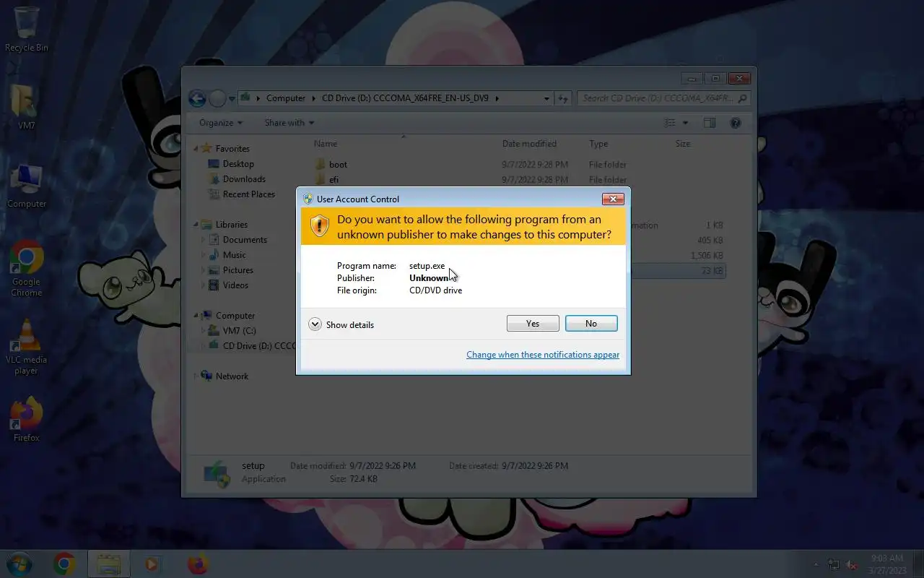The image size is (924, 578).
Task: Collapse Libraries in navigation pane
Action: click(x=196, y=225)
